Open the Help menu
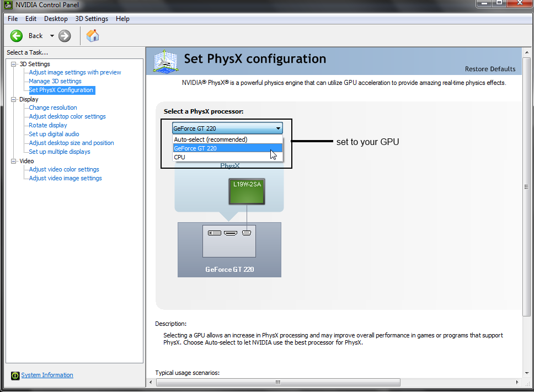The height and width of the screenshot is (392, 534). (122, 19)
